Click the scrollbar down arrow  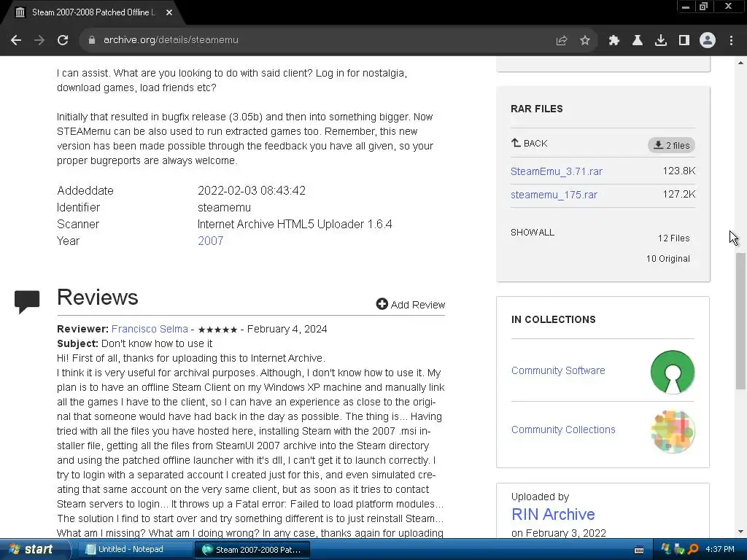[x=740, y=532]
